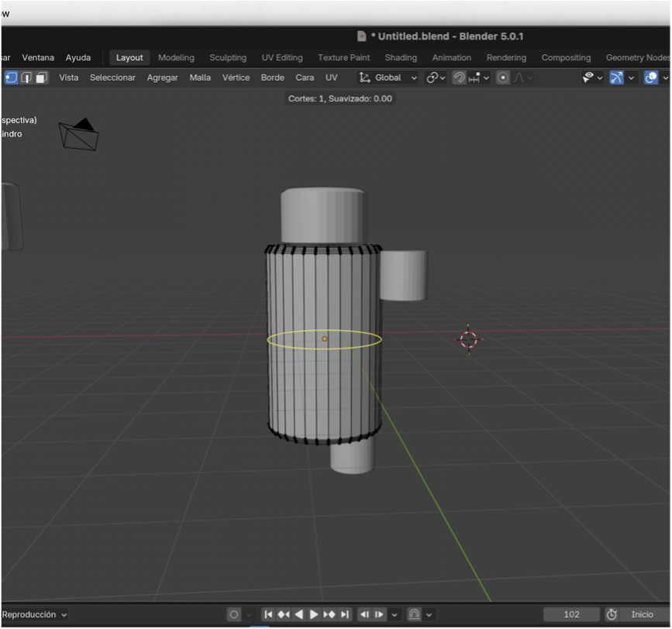Viewport: 672px width, 629px height.
Task: Switch to edge select mode
Action: 26,77
